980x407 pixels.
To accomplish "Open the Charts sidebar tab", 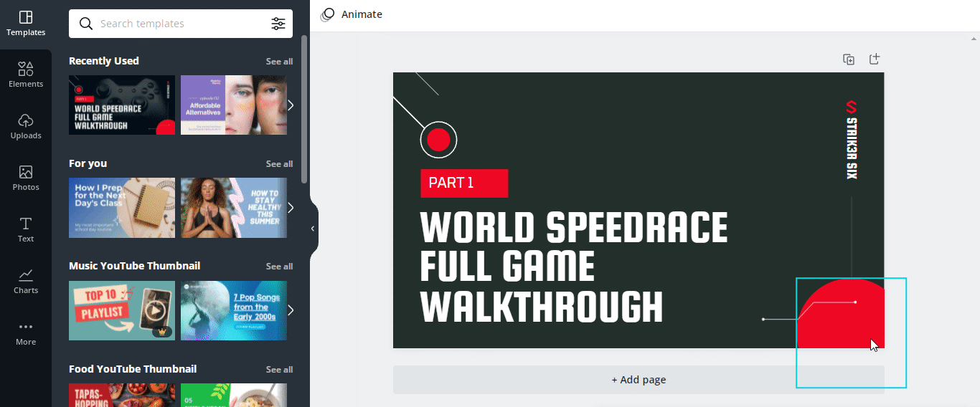I will [x=26, y=282].
